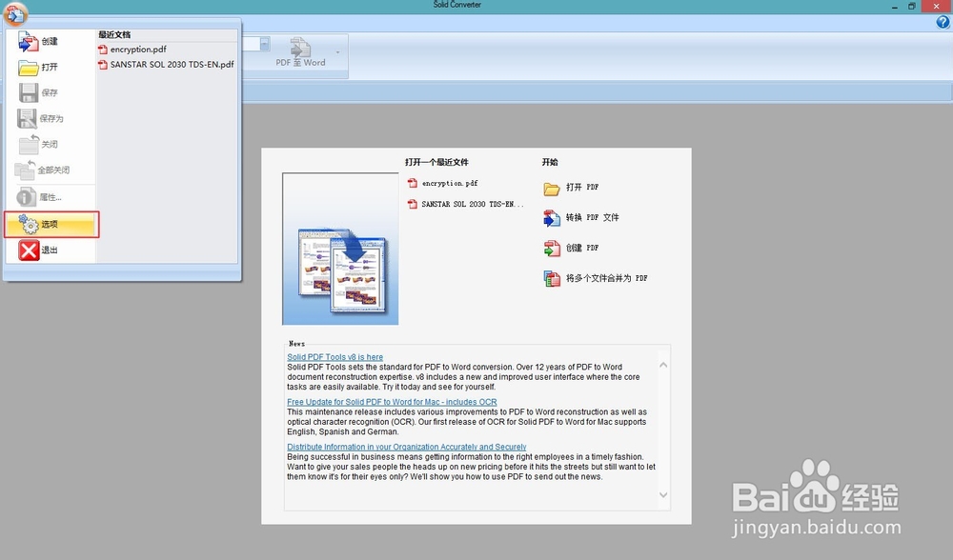Choose 关闭 (Close) menu entry
The height and width of the screenshot is (560, 953).
[50, 144]
